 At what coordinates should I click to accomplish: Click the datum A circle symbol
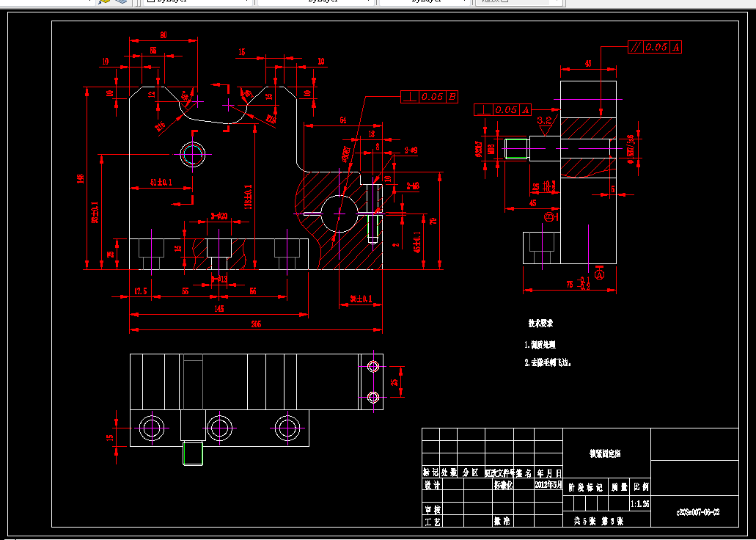click(x=599, y=274)
